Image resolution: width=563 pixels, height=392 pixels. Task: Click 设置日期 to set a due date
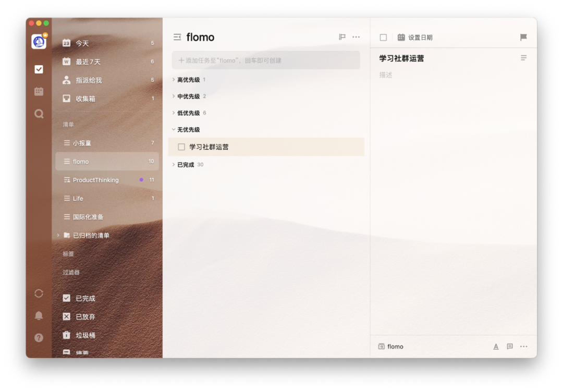point(420,38)
